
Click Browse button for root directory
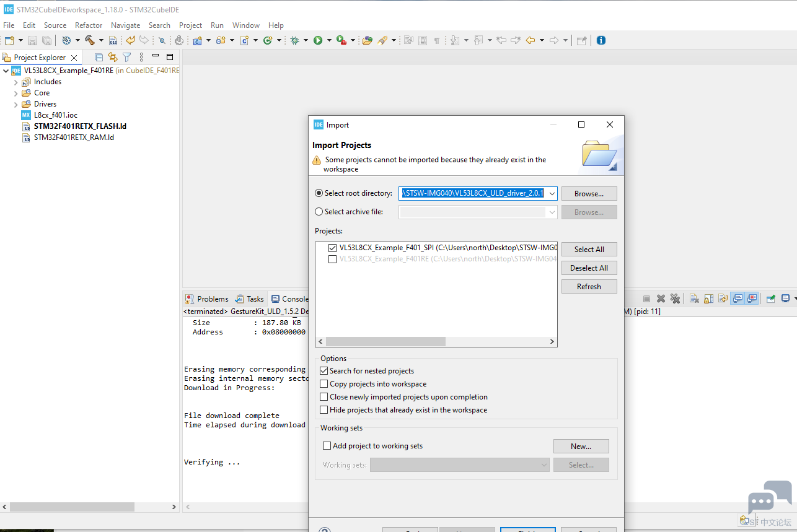[589, 194]
